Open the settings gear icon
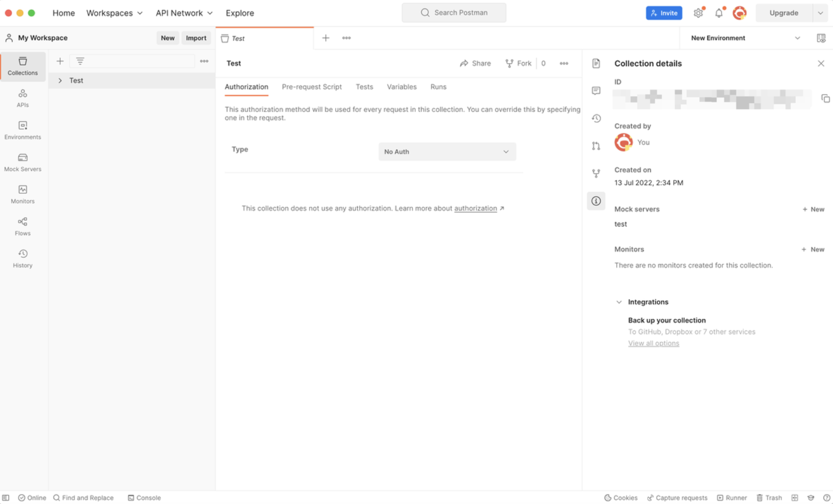 (x=698, y=13)
